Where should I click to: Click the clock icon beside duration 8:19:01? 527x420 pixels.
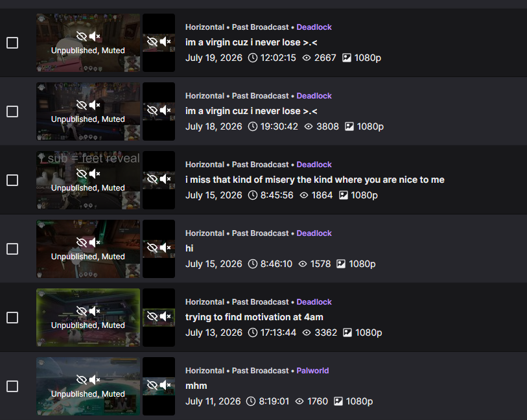click(251, 401)
